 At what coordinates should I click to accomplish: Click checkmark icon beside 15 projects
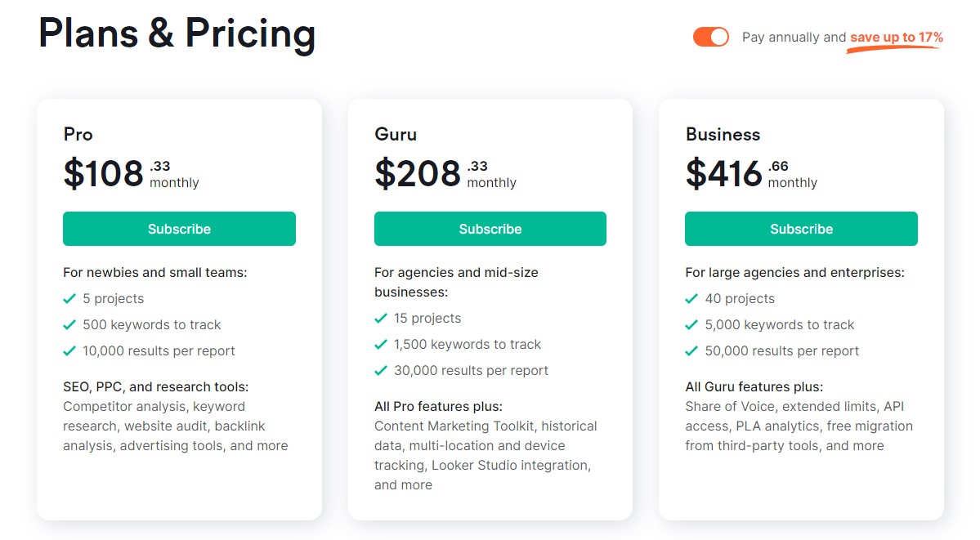click(381, 319)
